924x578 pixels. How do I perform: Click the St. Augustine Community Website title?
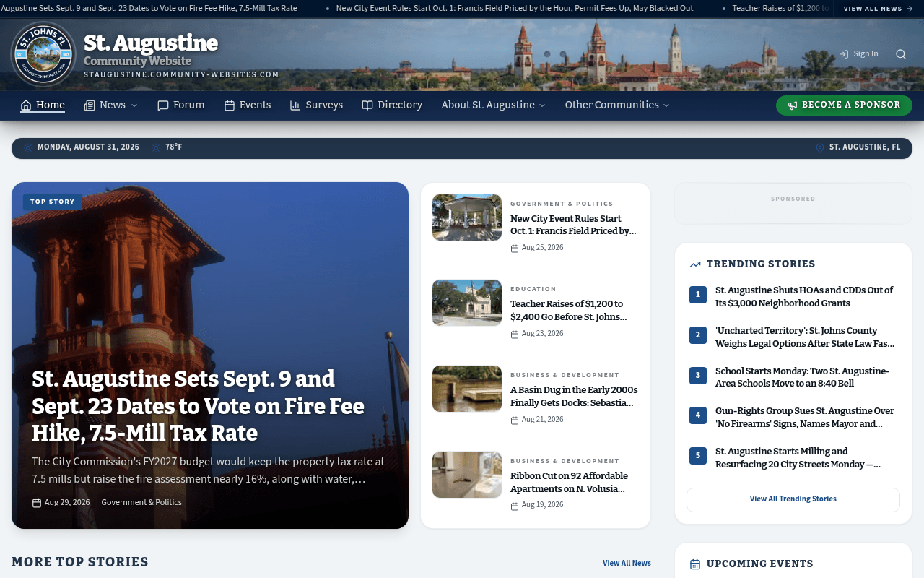tap(151, 49)
